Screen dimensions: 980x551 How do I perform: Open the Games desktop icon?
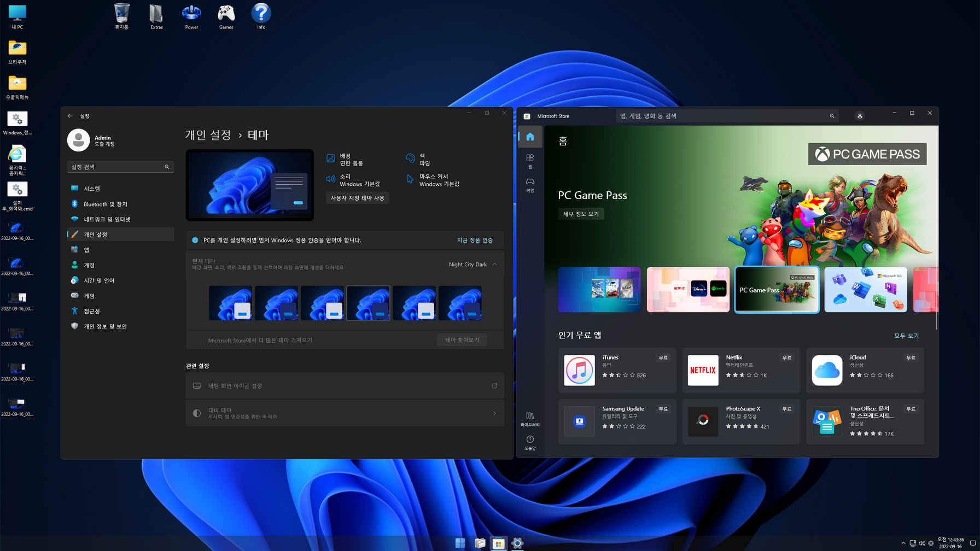pyautogui.click(x=226, y=16)
